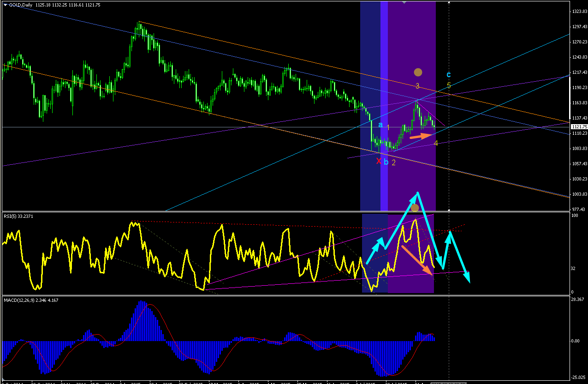Select the red wave label "X"

379,161
